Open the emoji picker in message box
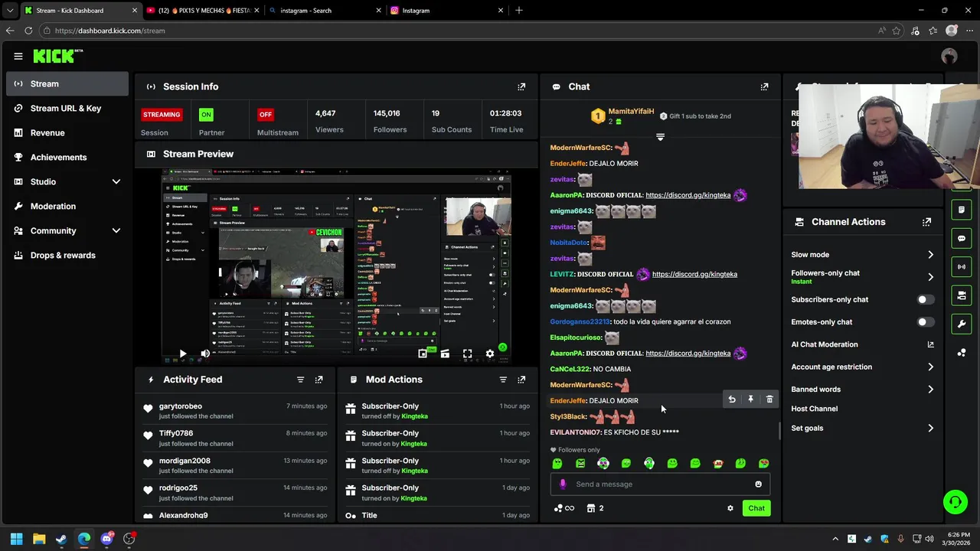The image size is (980, 551). point(759,484)
